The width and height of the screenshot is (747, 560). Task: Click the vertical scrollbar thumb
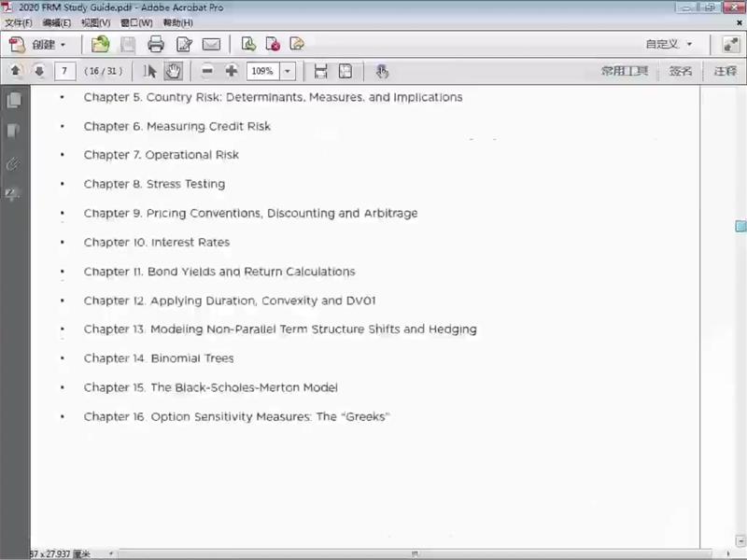740,226
